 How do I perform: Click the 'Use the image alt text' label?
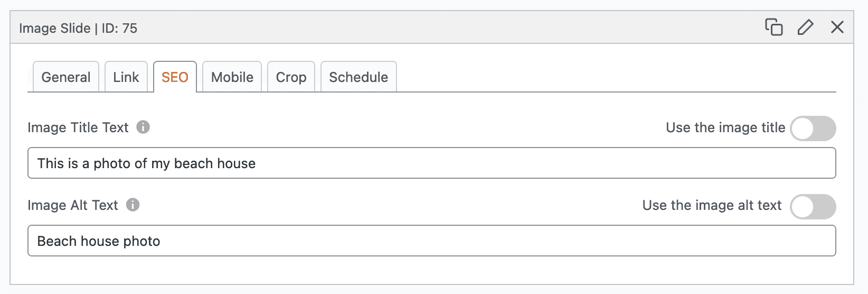click(712, 206)
